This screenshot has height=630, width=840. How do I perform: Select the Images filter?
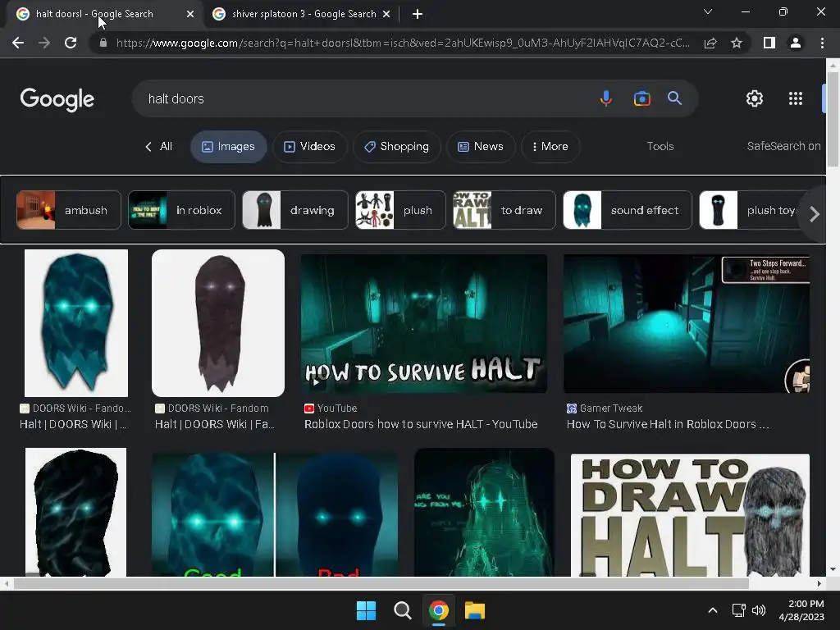(228, 146)
